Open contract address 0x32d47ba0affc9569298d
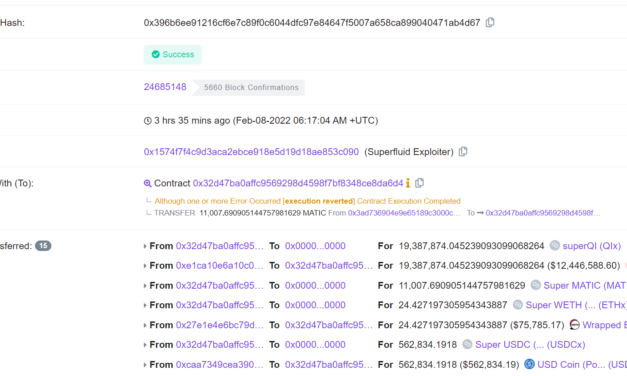Screen dimensions: 627x376 pyautogui.click(x=298, y=183)
